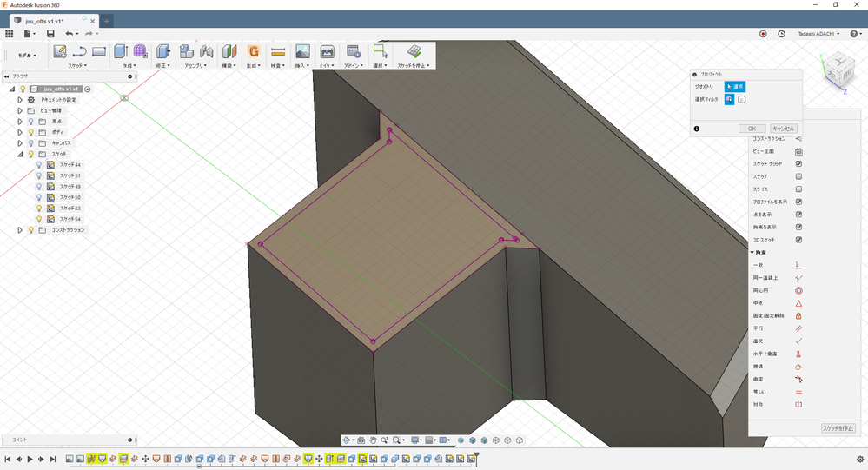This screenshot has height=470, width=868.
Task: Toggle the Show Constraints checkbox
Action: coord(798,227)
